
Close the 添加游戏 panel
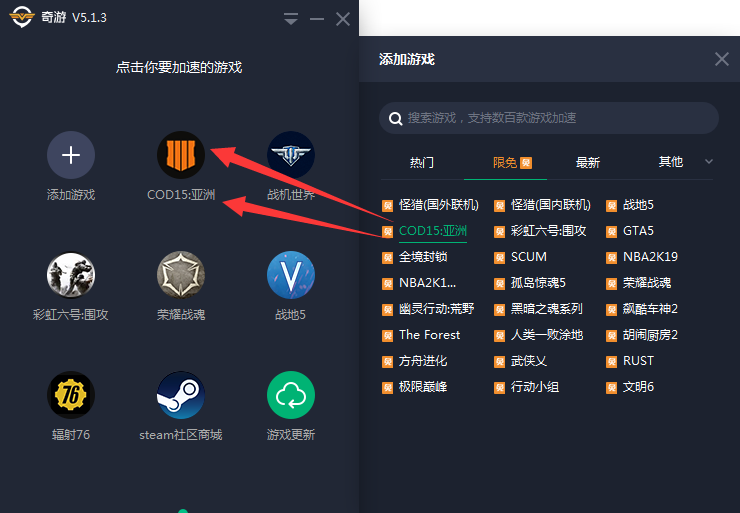coord(722,59)
